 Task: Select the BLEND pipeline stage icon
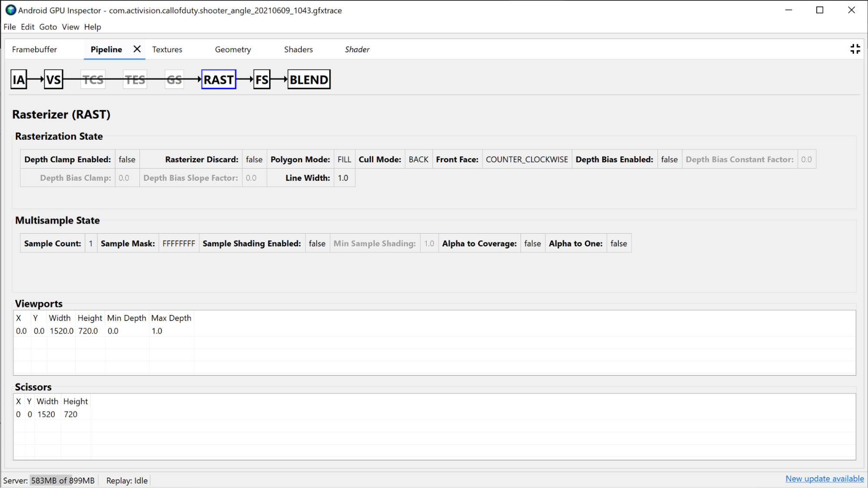tap(307, 79)
